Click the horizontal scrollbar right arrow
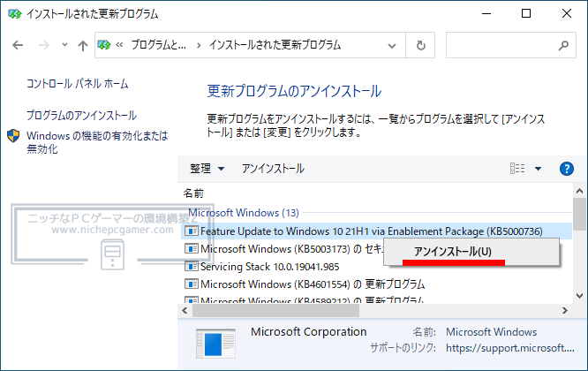This screenshot has height=371, width=588. [x=565, y=311]
